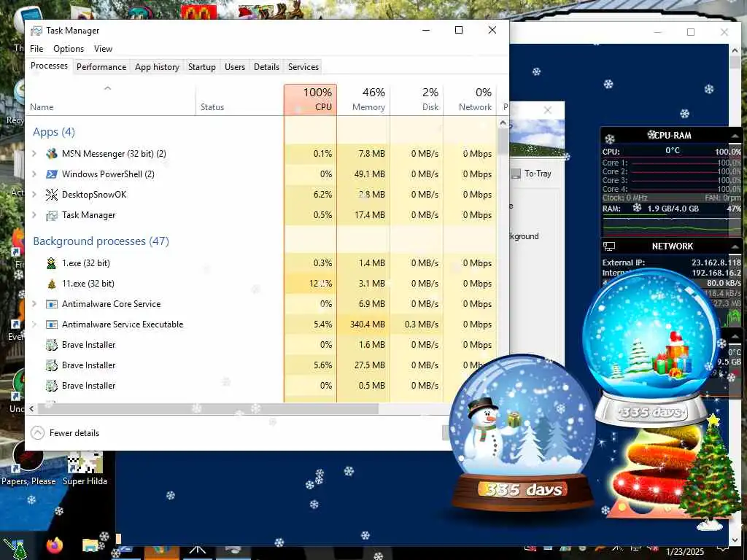Close the small window behind Task Manager

click(548, 111)
